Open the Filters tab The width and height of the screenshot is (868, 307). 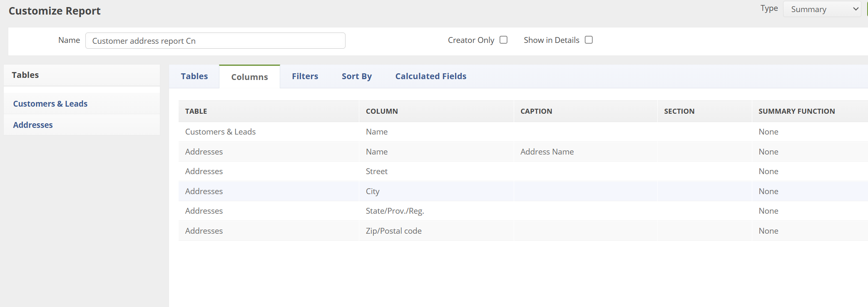coord(305,76)
